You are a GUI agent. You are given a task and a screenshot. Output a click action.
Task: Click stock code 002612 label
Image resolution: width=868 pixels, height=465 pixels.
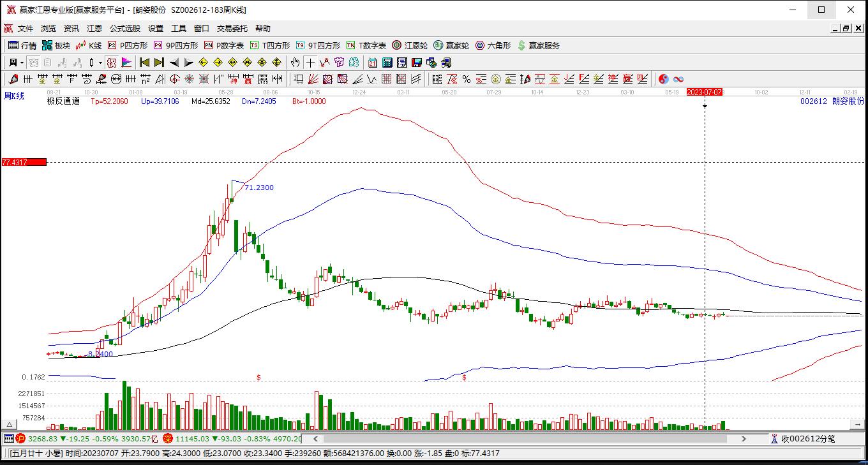tap(814, 101)
